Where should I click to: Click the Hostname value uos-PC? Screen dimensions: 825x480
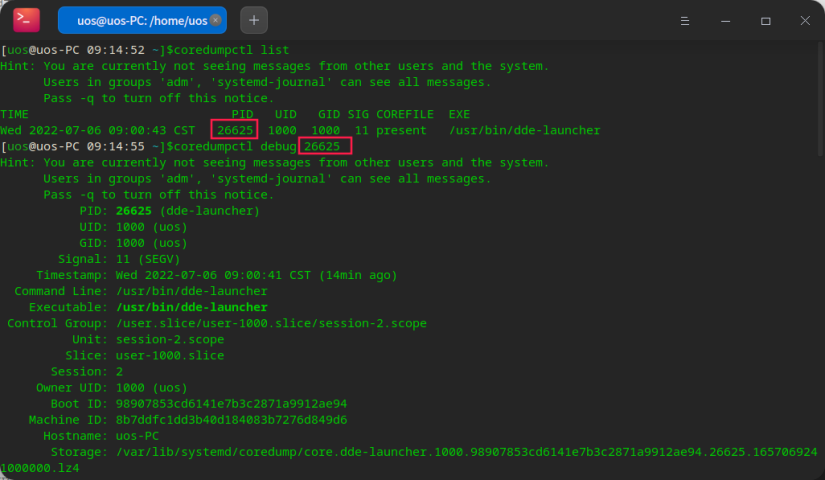click(137, 436)
